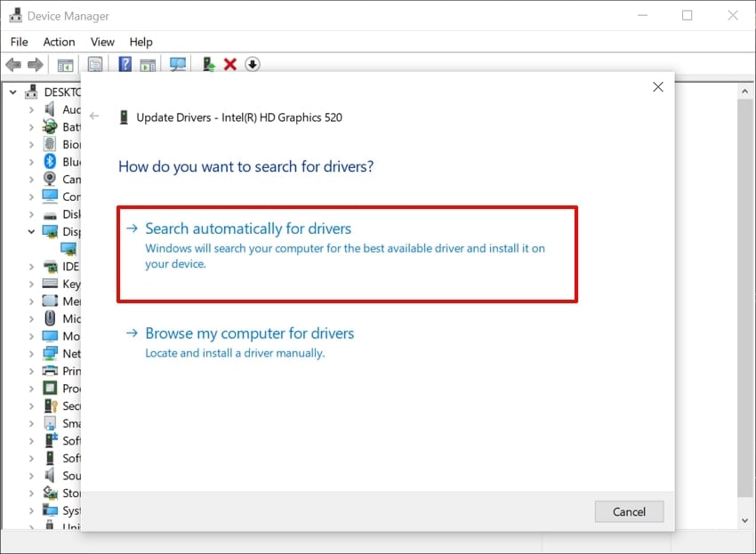Open the View menu
This screenshot has height=554, width=756.
coord(102,41)
